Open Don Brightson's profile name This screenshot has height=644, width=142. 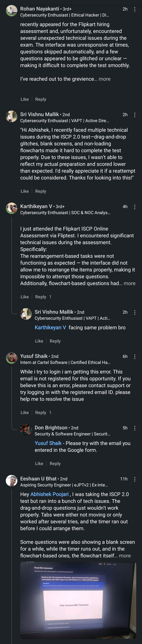[x=51, y=428]
